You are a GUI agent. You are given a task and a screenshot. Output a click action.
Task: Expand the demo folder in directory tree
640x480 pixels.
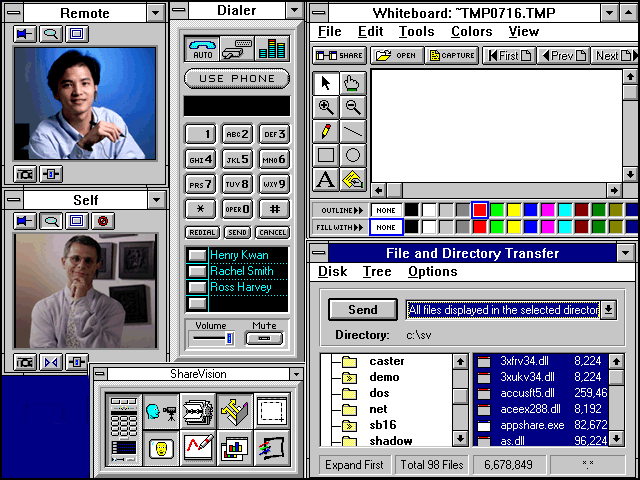(x=350, y=378)
